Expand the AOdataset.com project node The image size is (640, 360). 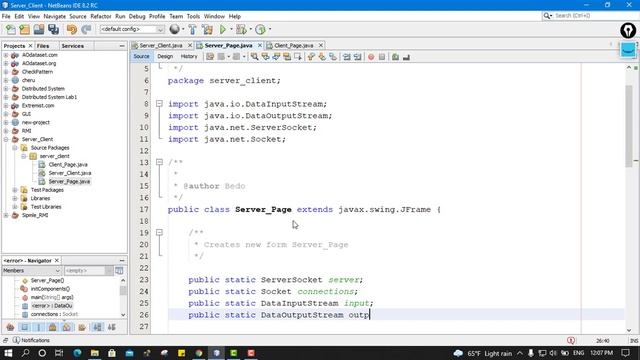[6, 55]
